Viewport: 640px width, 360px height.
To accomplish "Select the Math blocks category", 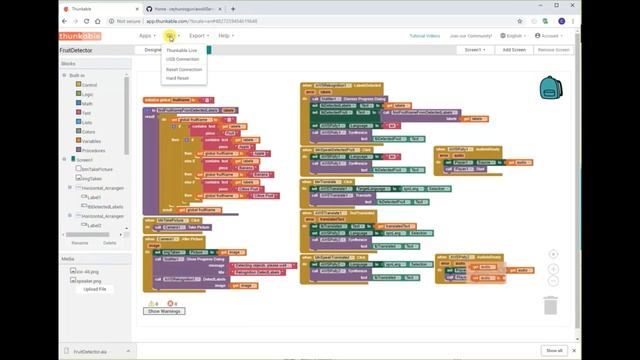I will [x=84, y=104].
